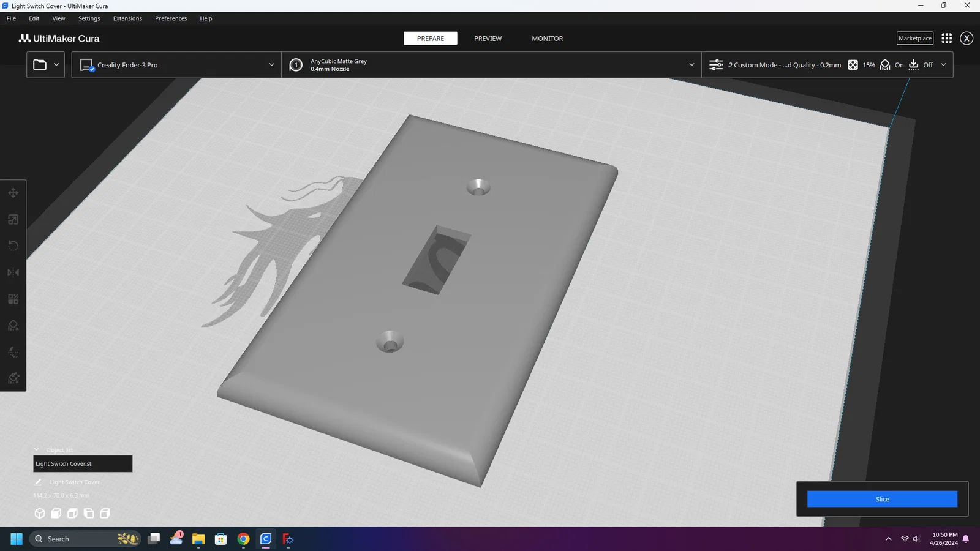Switch to 3D perspective view cube
The height and width of the screenshot is (551, 980).
(x=40, y=513)
